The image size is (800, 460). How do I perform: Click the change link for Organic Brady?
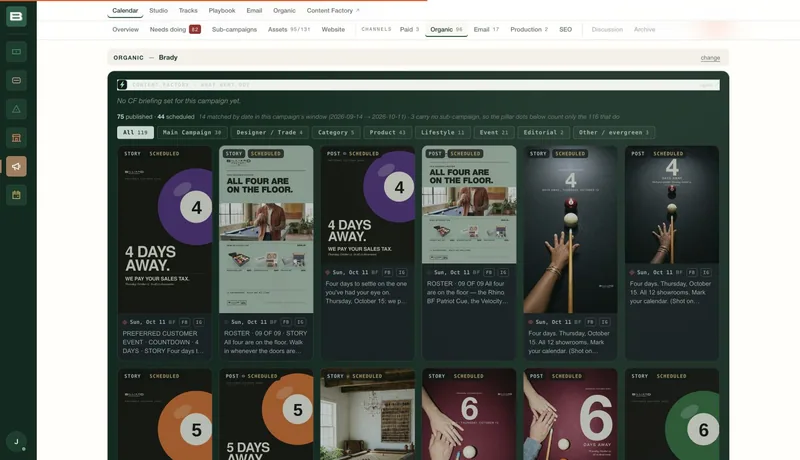tap(710, 58)
